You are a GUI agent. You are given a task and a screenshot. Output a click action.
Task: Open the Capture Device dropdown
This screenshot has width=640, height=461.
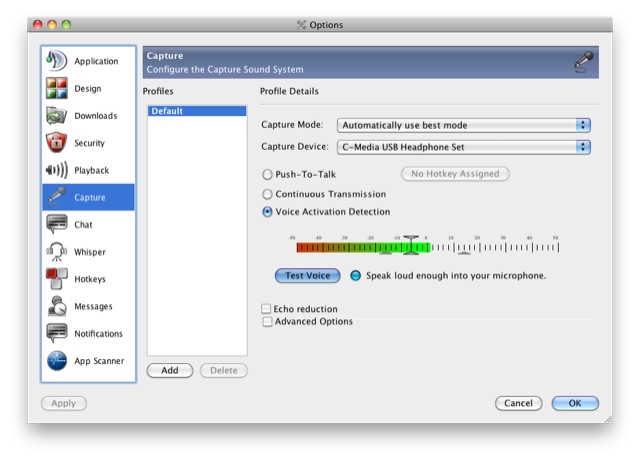[x=465, y=147]
